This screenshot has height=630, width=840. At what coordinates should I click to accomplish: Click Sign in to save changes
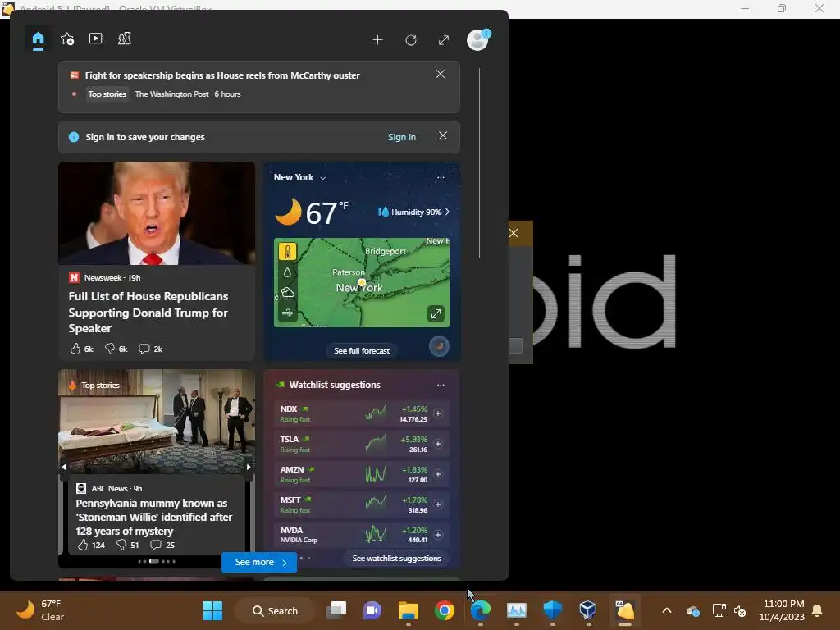tap(402, 137)
